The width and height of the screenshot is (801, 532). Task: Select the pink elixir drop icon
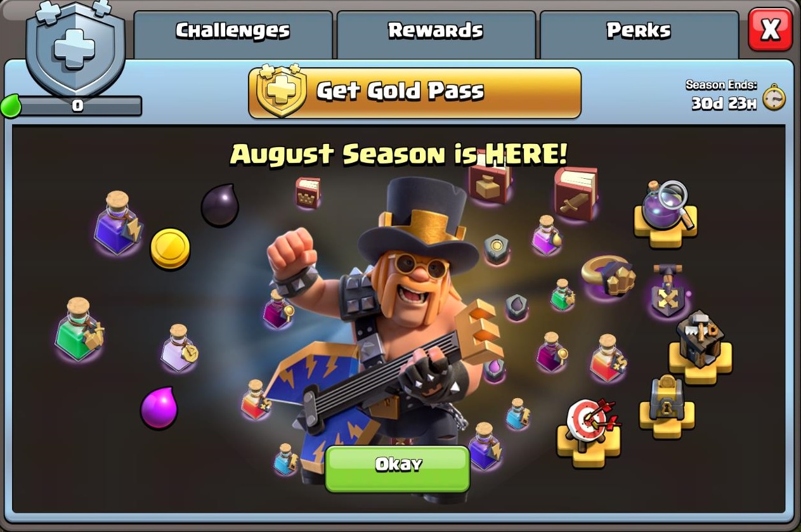point(159,408)
